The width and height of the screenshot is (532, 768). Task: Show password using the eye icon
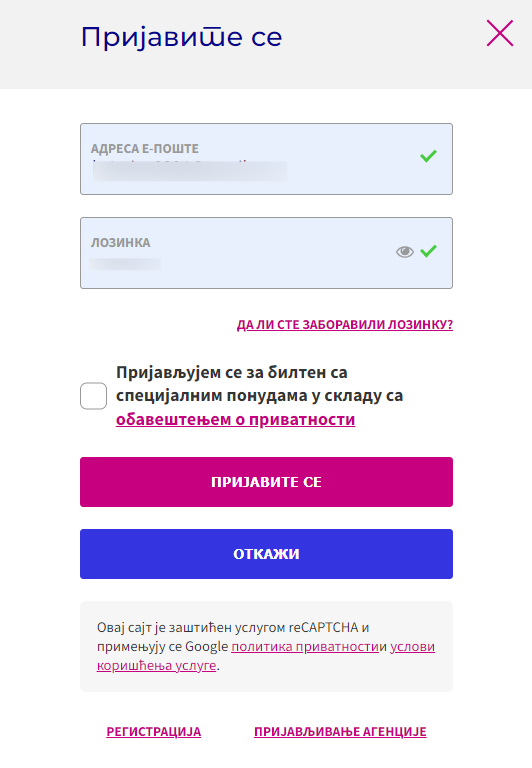click(x=405, y=252)
